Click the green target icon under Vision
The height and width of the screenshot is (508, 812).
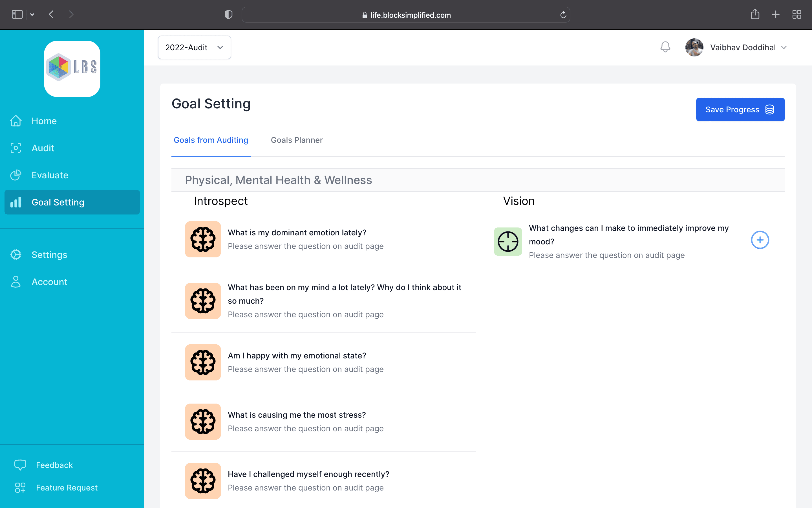coord(508,242)
